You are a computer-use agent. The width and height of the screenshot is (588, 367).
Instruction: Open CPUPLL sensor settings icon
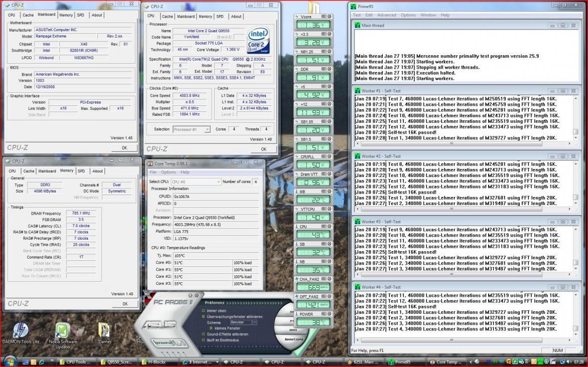tap(324, 156)
